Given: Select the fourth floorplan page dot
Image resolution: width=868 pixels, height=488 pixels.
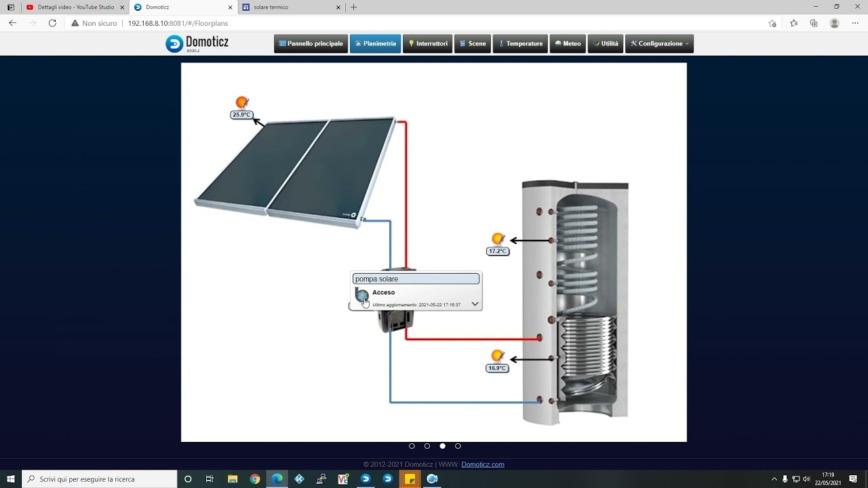Looking at the screenshot, I should [x=458, y=446].
